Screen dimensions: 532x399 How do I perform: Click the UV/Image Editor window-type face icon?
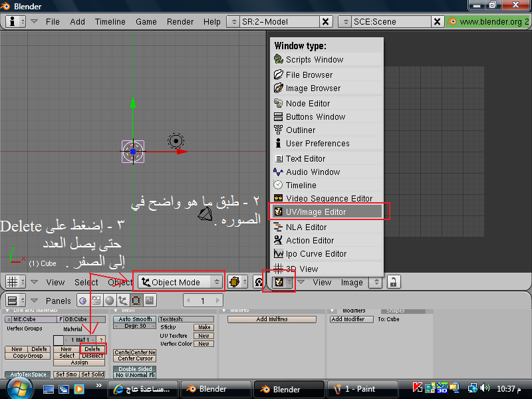click(x=282, y=282)
